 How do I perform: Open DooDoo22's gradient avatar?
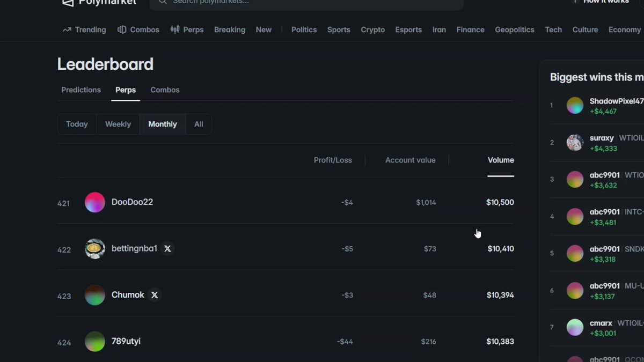pos(95,202)
